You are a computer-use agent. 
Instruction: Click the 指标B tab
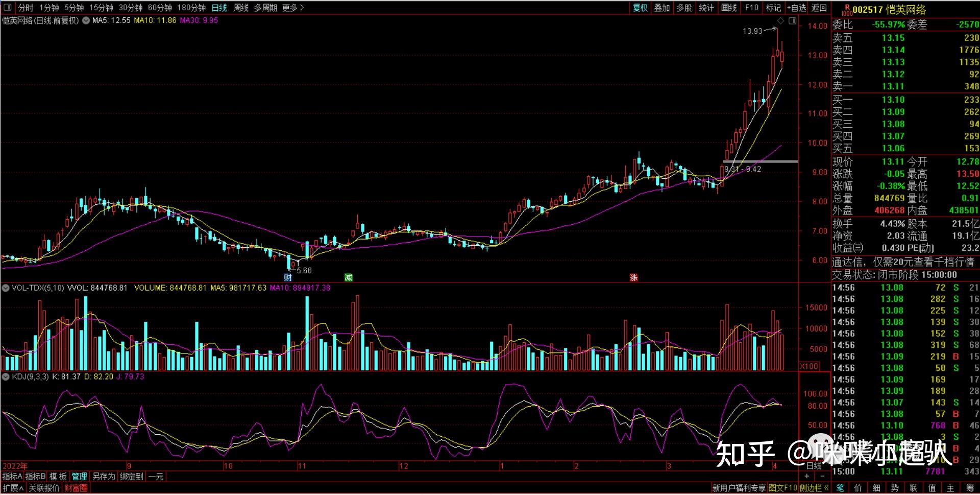point(36,476)
